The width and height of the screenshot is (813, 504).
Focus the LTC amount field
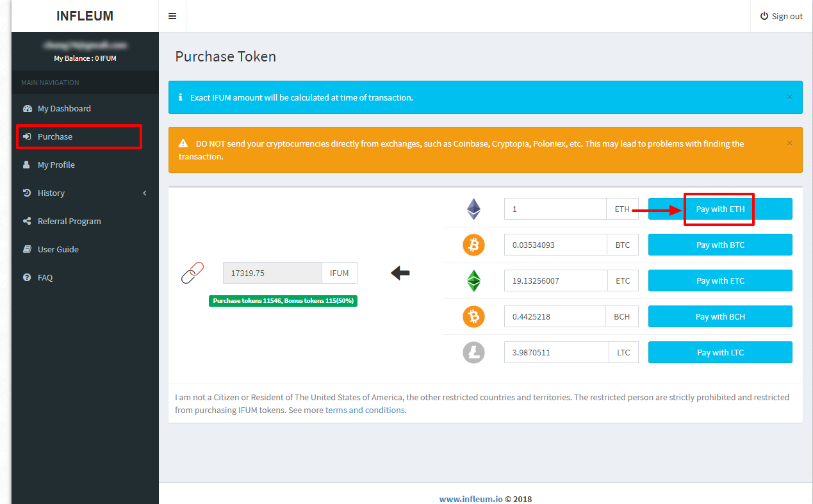pos(555,352)
